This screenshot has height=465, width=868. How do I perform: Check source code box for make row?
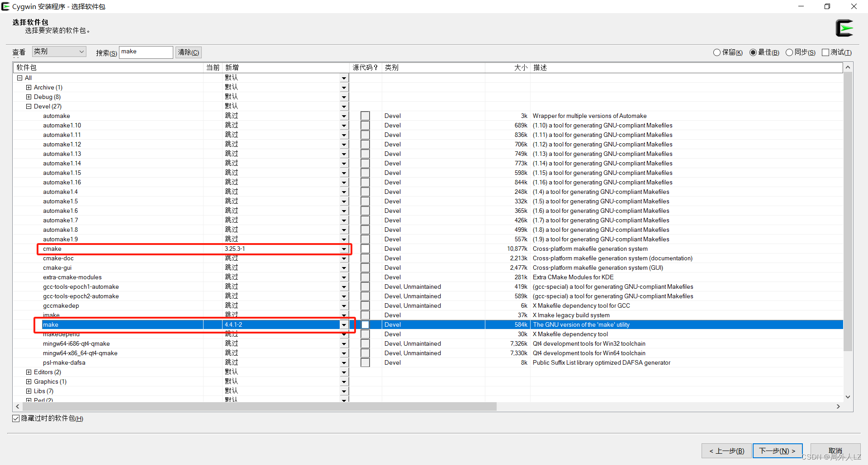pyautogui.click(x=365, y=325)
